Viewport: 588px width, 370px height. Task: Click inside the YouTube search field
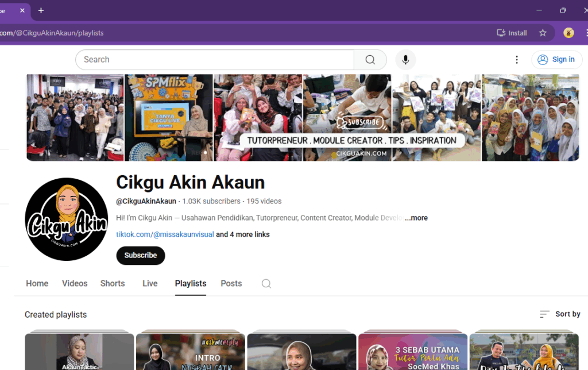point(215,60)
